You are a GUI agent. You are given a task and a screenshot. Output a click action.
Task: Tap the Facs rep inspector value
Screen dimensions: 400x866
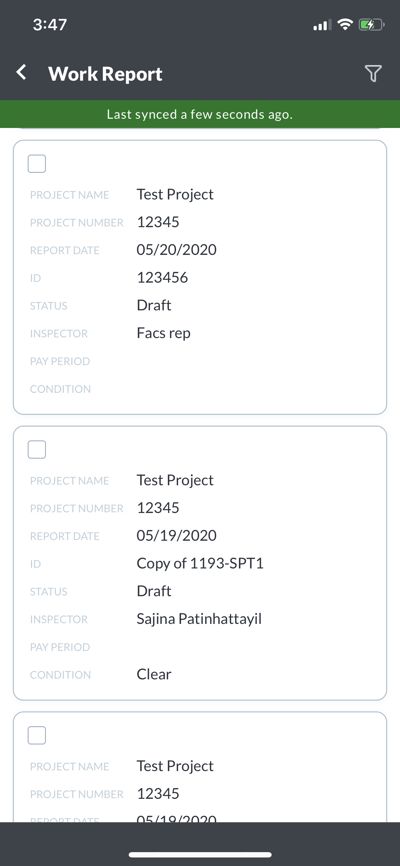tap(164, 333)
